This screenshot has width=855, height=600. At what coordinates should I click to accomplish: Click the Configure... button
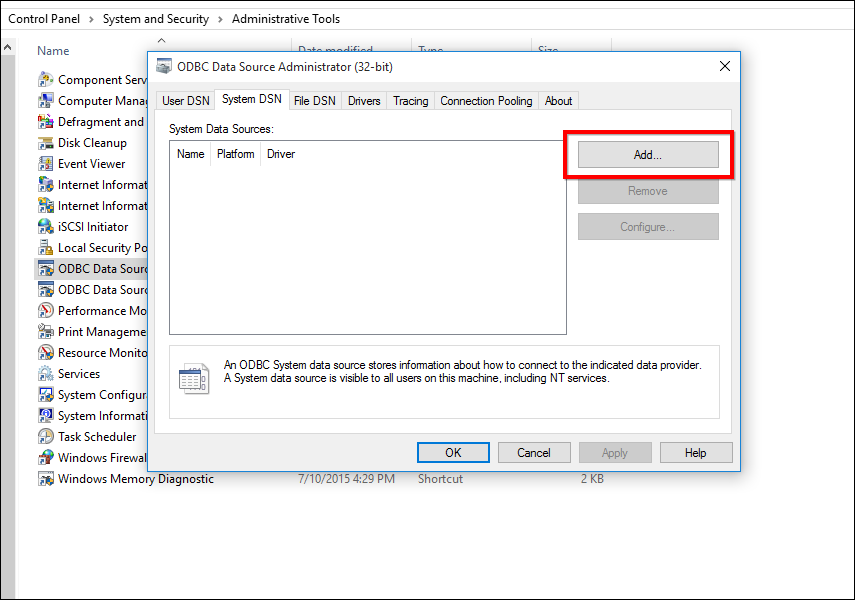click(648, 227)
